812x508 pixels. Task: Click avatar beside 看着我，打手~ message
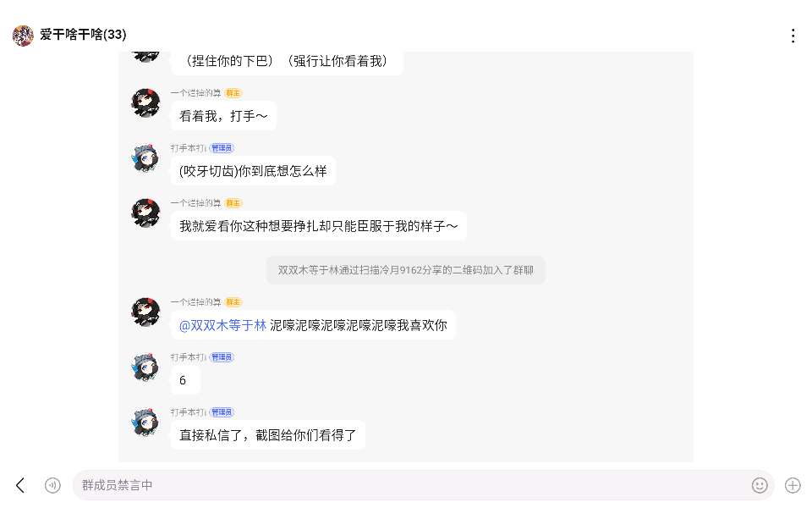click(x=145, y=103)
